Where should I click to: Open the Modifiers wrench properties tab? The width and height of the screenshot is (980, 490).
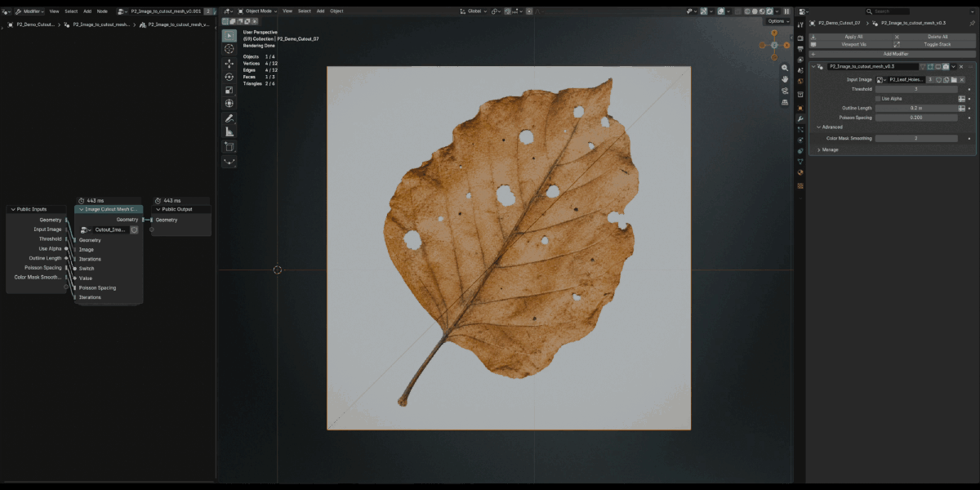tap(800, 118)
